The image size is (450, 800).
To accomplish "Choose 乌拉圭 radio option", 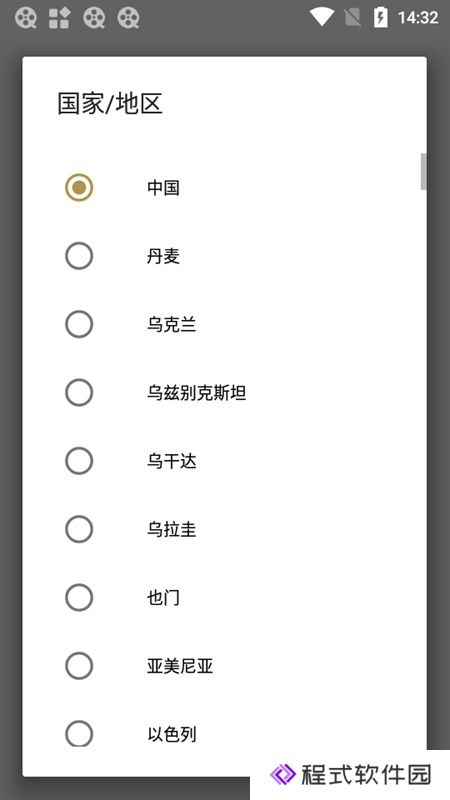I will (x=79, y=530).
